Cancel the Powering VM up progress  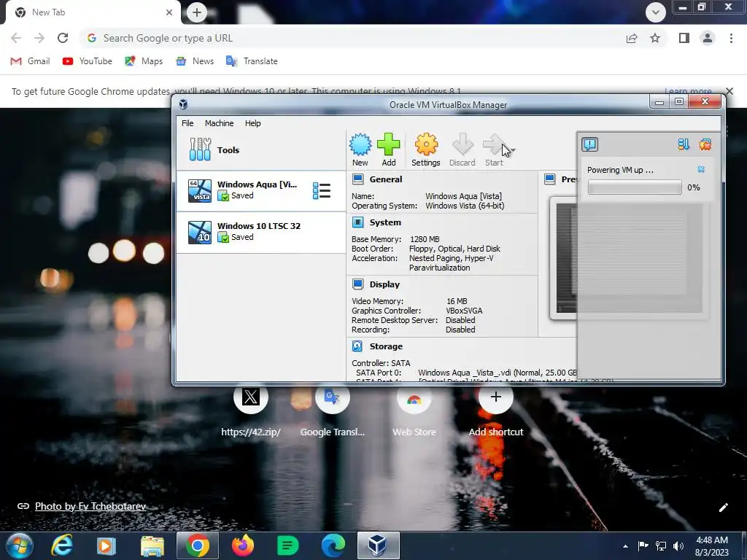[x=701, y=169]
